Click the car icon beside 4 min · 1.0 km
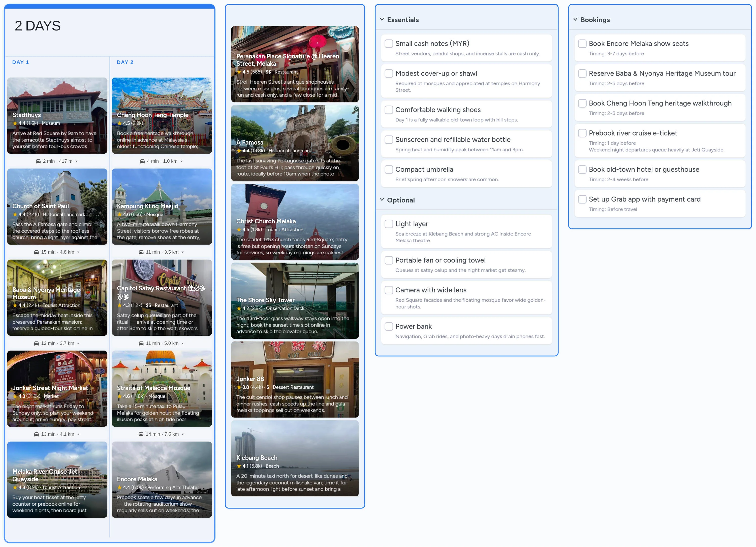Screen dimensions: 756x547 pos(142,161)
